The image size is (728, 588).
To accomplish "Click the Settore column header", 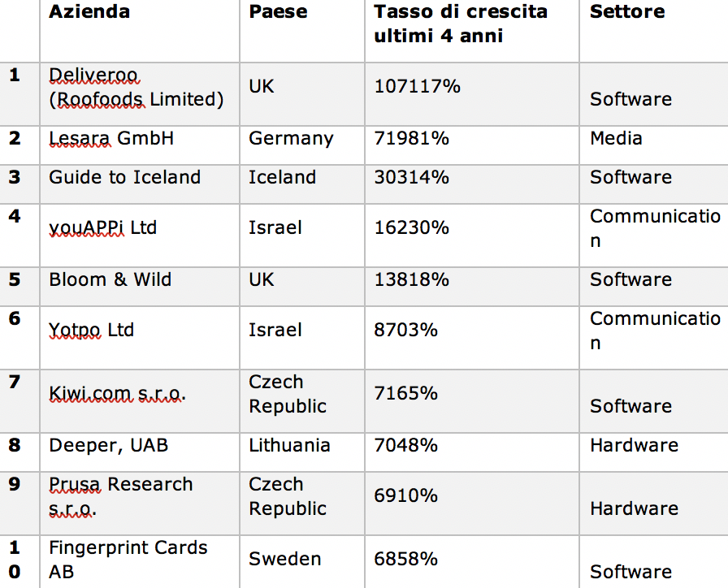I will click(x=627, y=12).
